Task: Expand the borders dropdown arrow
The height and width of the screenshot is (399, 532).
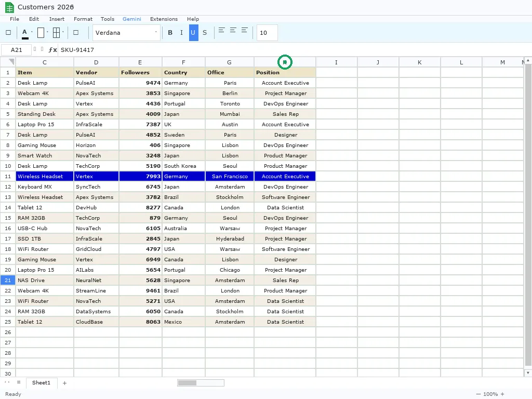Action: (63, 32)
